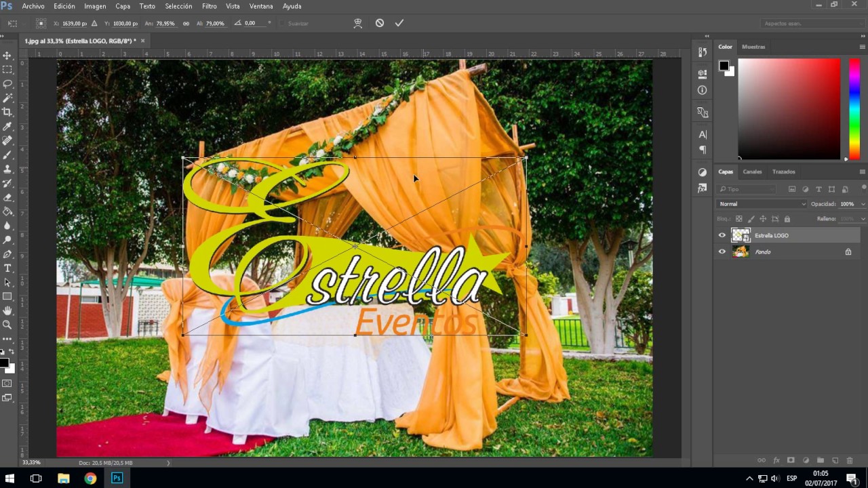
Task: Click the delete layer trash icon
Action: (x=850, y=461)
